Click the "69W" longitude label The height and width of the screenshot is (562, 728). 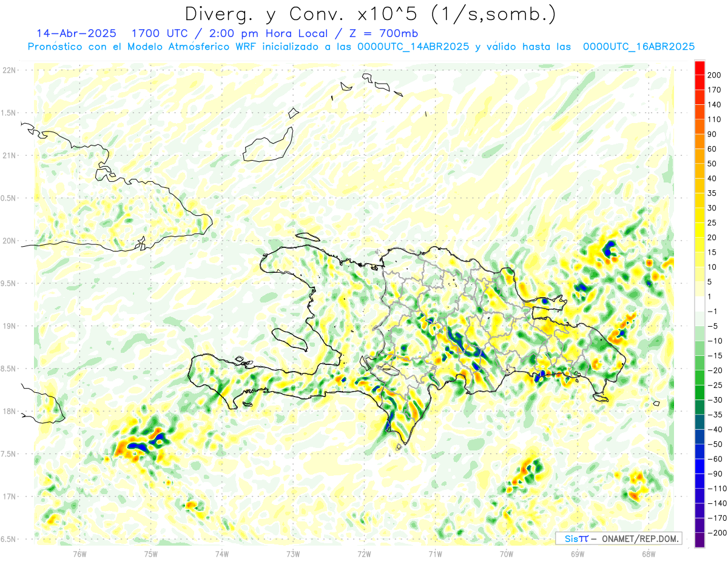coord(578,554)
